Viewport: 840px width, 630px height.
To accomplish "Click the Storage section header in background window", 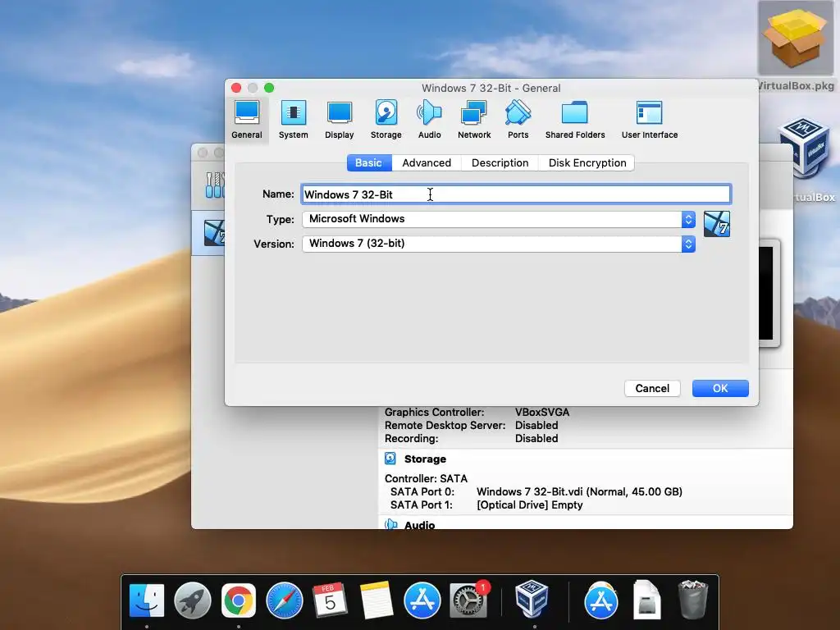I will (425, 459).
